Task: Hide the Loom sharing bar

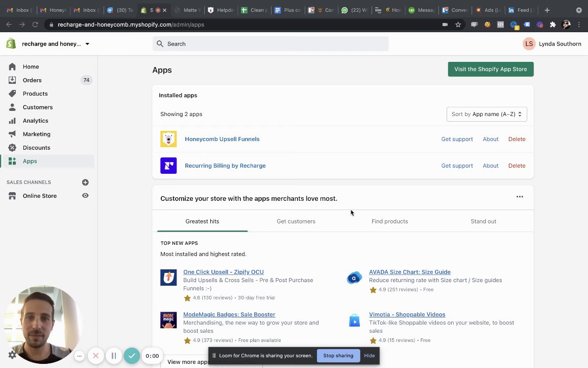Action: coord(370,356)
